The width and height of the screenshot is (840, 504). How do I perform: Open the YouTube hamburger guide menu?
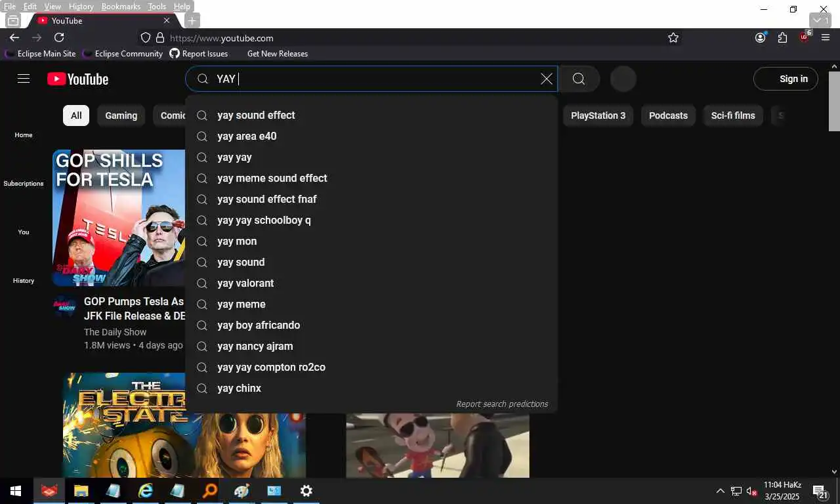[x=24, y=79]
